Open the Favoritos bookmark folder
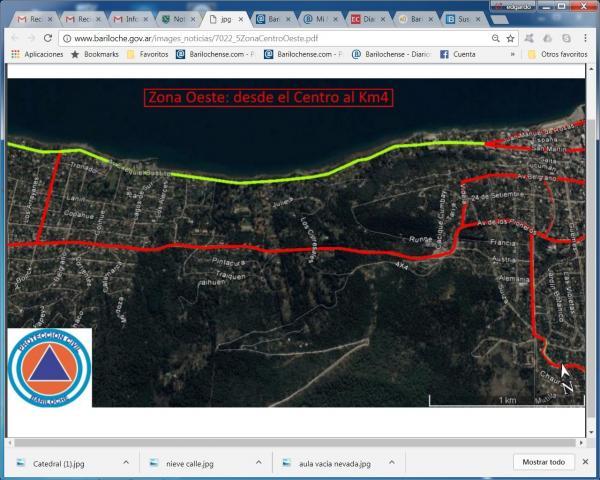 click(x=148, y=54)
